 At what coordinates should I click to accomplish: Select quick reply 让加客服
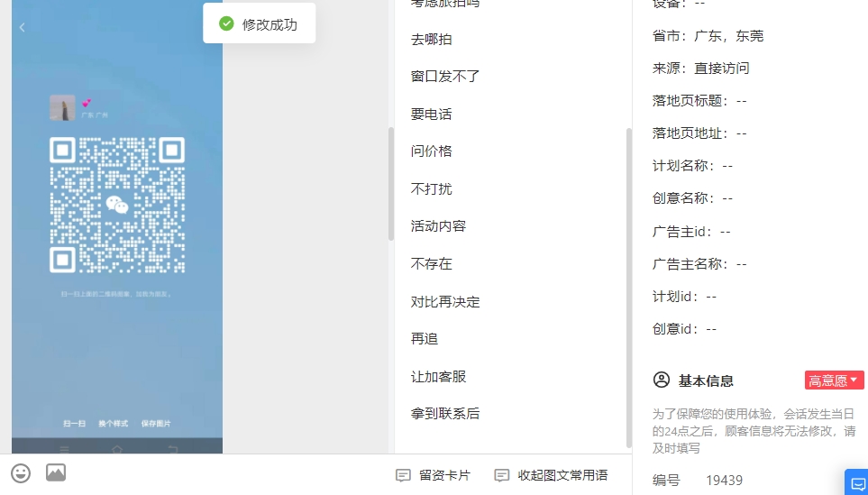point(438,377)
